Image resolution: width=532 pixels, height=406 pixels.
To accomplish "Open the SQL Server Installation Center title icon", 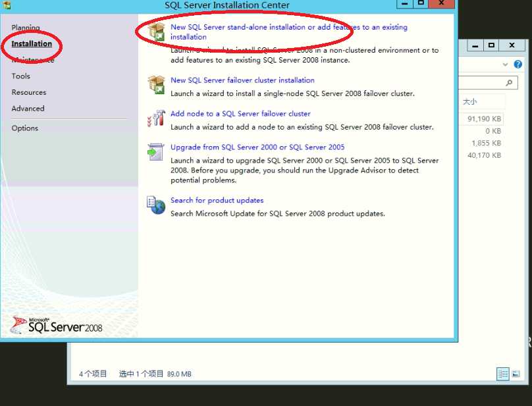I will click(x=6, y=5).
